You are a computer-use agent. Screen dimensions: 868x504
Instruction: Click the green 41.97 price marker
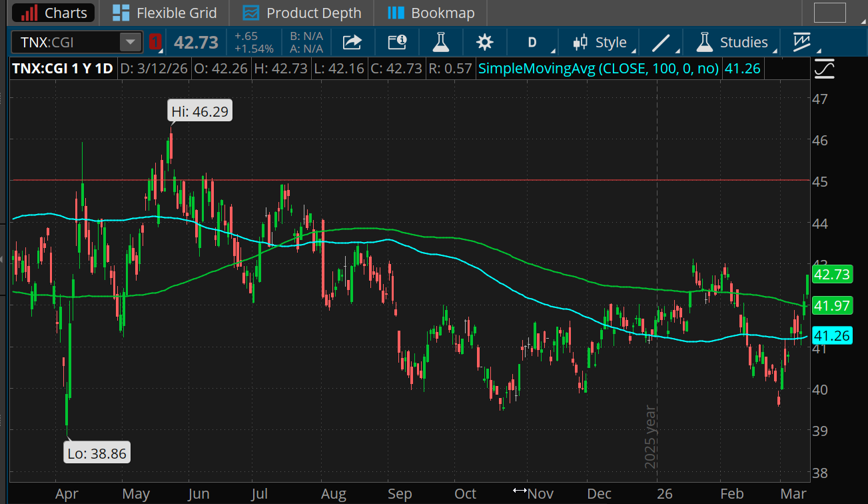[x=831, y=305]
